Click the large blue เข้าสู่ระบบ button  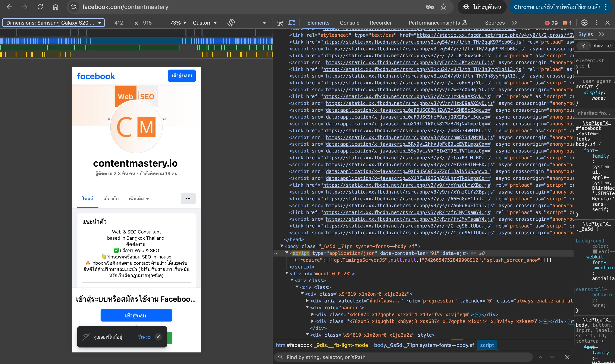(136, 316)
